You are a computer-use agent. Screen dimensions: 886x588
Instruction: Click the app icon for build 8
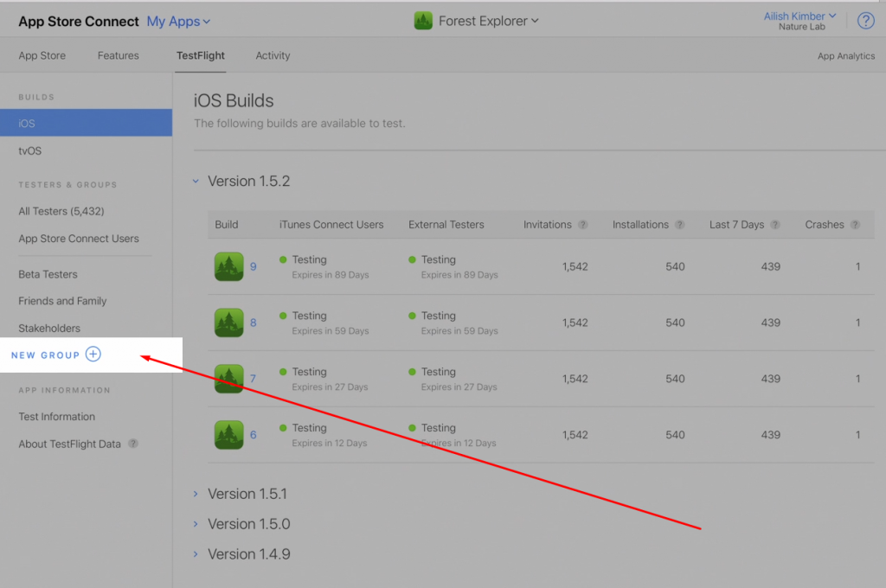228,323
